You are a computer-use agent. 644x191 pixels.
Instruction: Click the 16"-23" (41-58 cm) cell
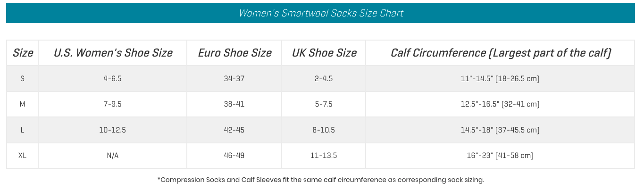point(500,156)
